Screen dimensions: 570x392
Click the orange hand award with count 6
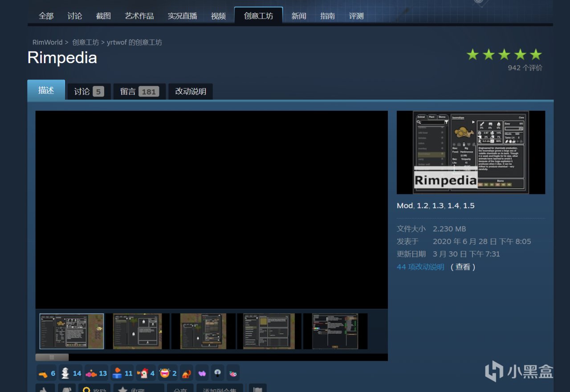pos(47,373)
